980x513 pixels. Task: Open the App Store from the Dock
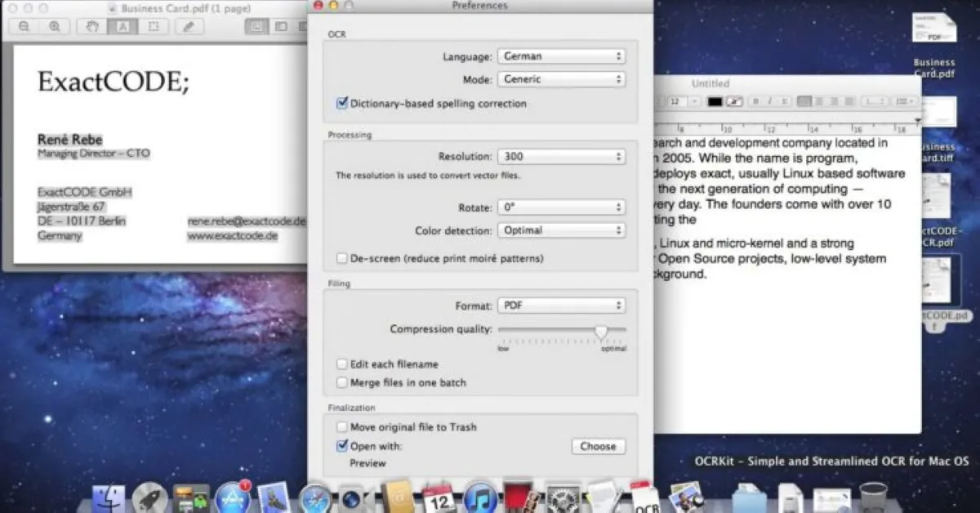[232, 497]
